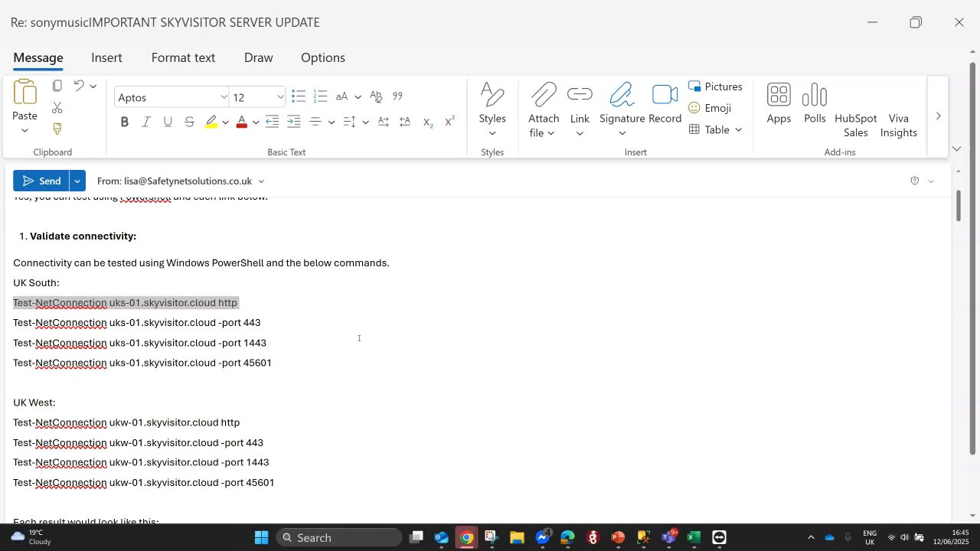Click the right-to-left text direction icon
Screen dimensions: 980x551
405,122
